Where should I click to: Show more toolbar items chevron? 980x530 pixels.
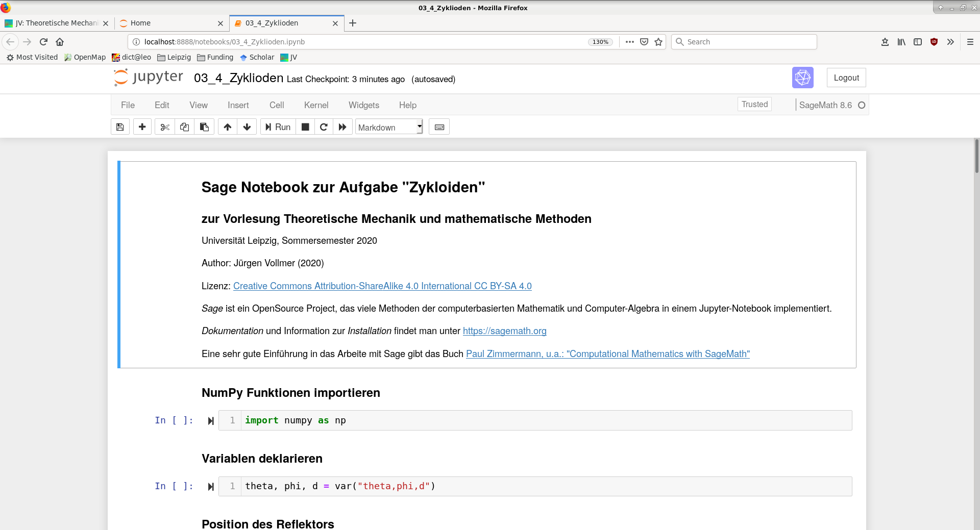tap(950, 42)
